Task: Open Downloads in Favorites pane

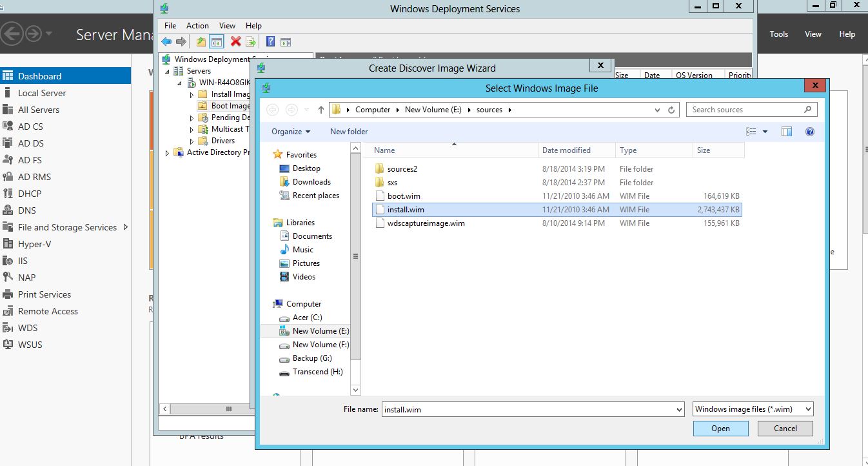Action: (311, 182)
